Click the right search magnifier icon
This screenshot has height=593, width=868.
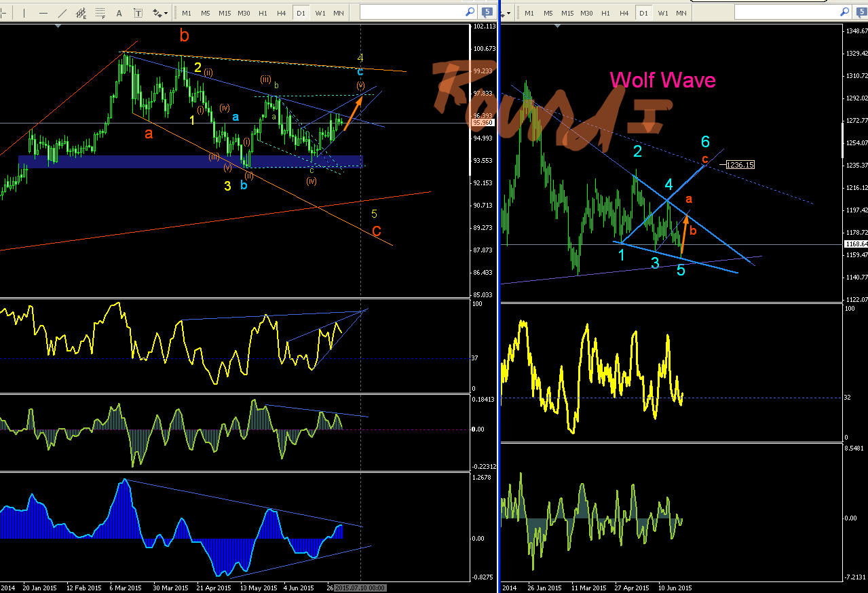pos(845,12)
